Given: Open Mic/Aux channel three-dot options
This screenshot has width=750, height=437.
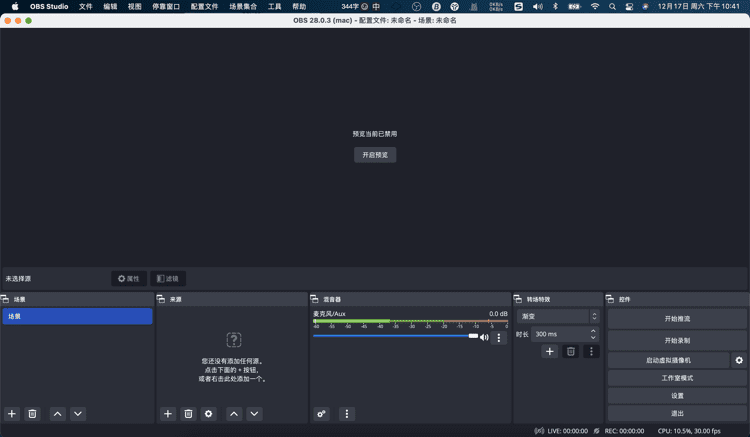Looking at the screenshot, I should pyautogui.click(x=499, y=338).
